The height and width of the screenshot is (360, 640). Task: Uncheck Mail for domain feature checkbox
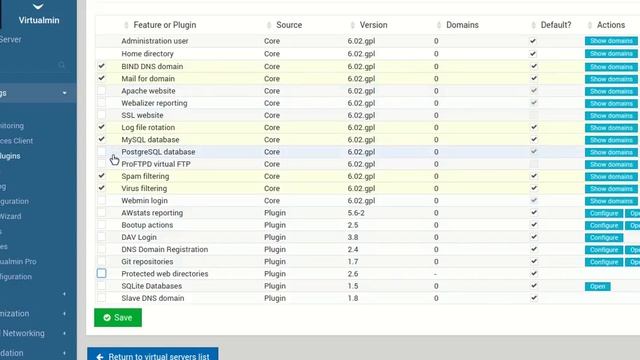[x=101, y=78]
